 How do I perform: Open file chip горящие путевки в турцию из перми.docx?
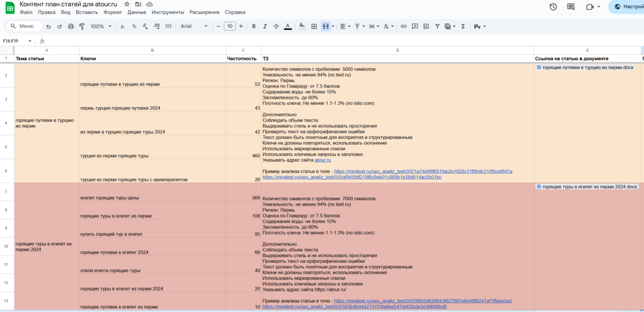[585, 67]
